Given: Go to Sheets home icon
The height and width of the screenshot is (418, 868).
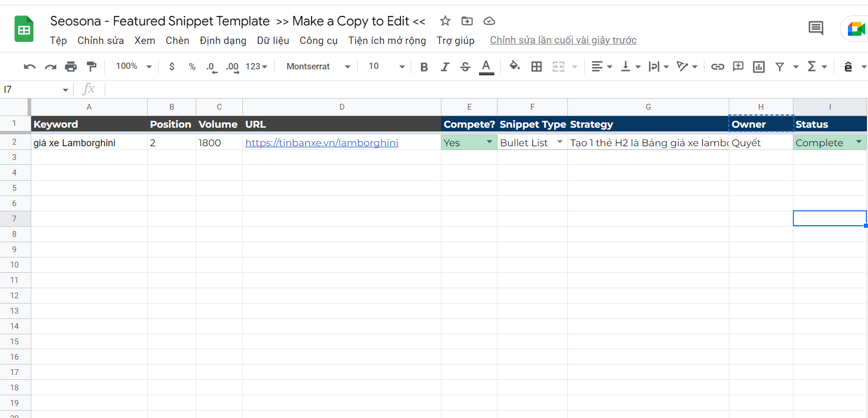Looking at the screenshot, I should point(24,29).
